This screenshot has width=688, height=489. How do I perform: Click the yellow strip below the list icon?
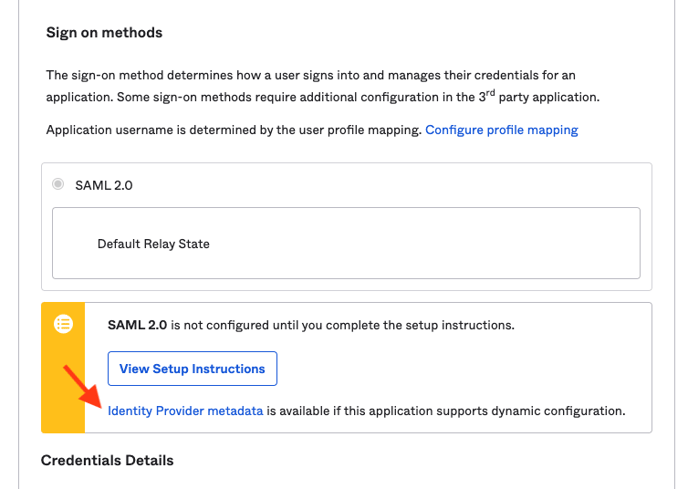pos(63,385)
